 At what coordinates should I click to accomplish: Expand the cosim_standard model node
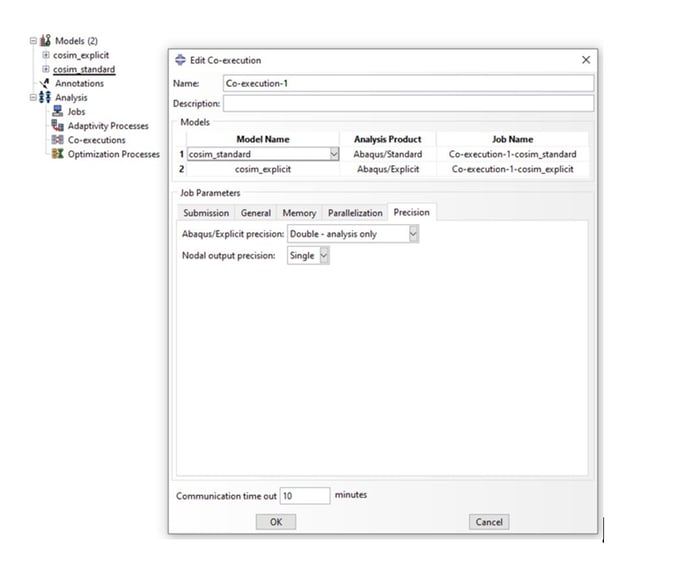(x=45, y=69)
